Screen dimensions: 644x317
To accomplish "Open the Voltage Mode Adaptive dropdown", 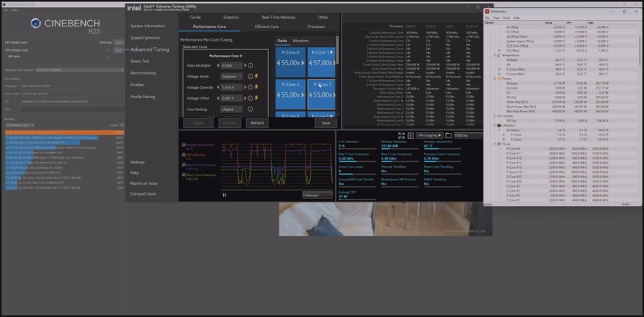I will (230, 76).
